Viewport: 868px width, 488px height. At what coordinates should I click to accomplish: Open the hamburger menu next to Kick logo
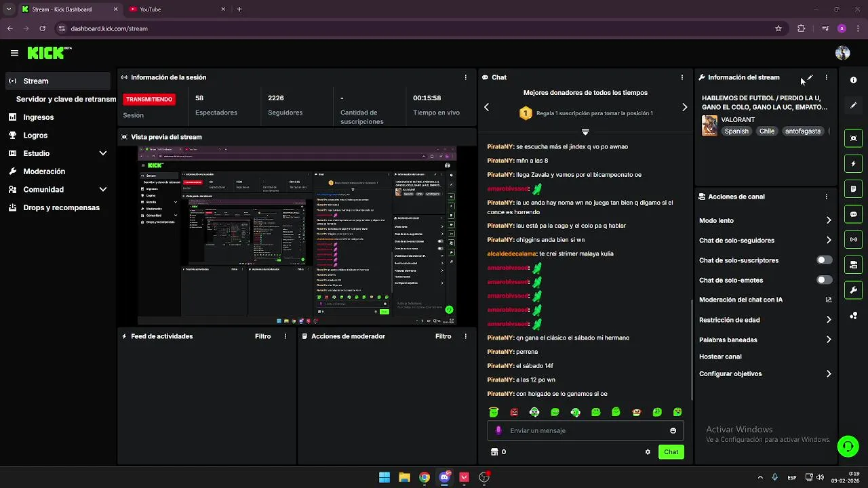coord(14,53)
